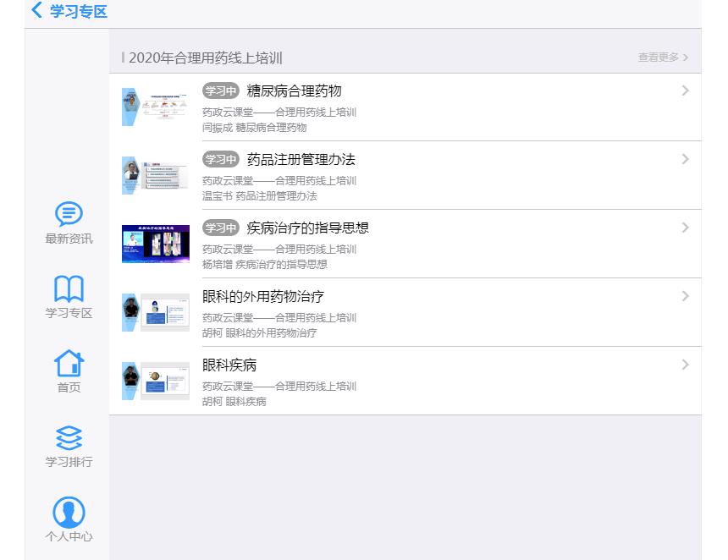Open the 个人中心 profile icon
728x560 pixels.
(x=69, y=512)
